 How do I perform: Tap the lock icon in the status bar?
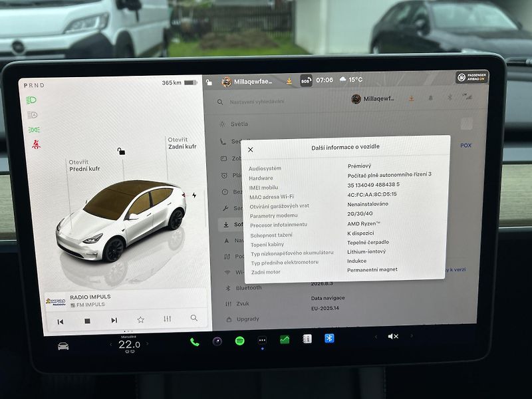coord(209,82)
